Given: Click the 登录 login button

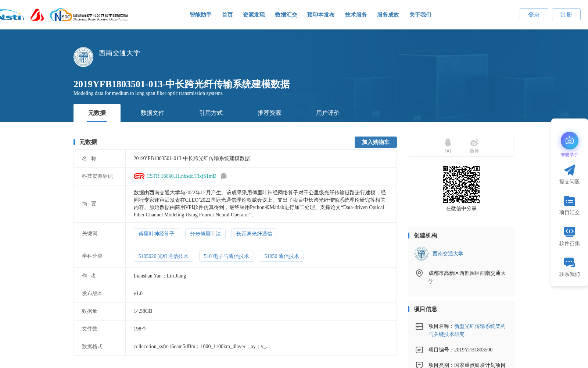Looking at the screenshot, I should 534,14.
